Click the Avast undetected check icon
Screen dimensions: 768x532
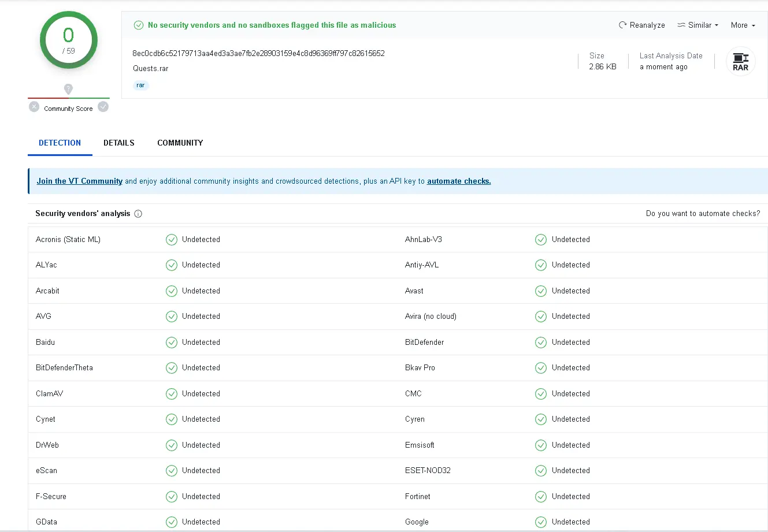541,291
